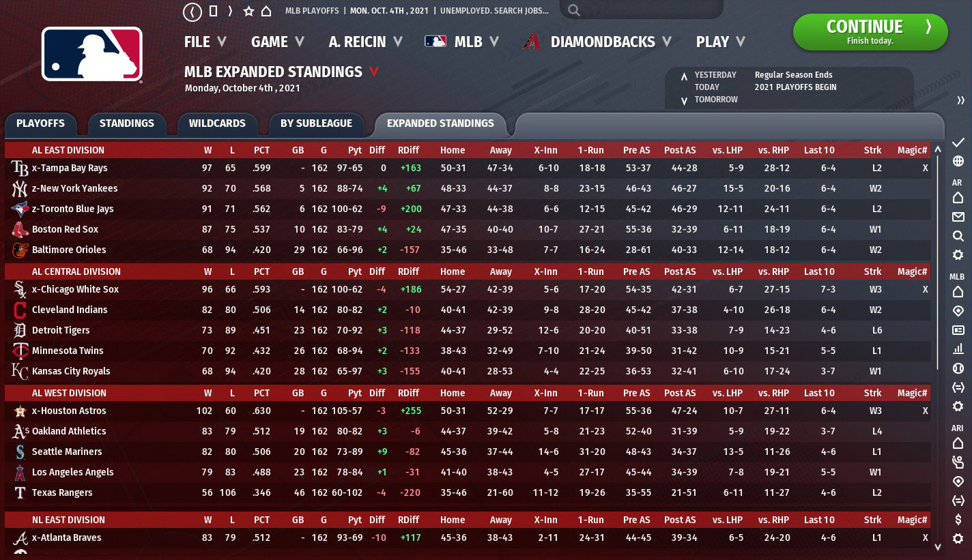Viewport: 972px width, 560px height.
Task: Open the globe icon in the right sidebar
Action: click(x=958, y=162)
